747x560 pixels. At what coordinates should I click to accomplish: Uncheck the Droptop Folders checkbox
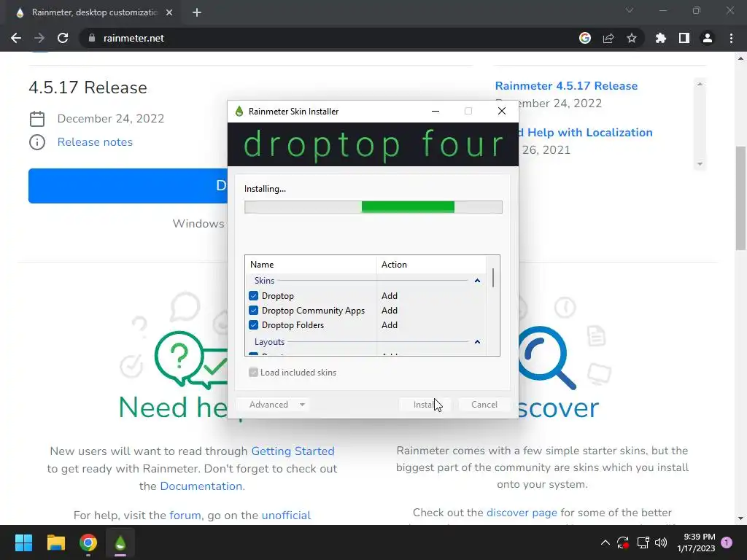[x=253, y=325]
